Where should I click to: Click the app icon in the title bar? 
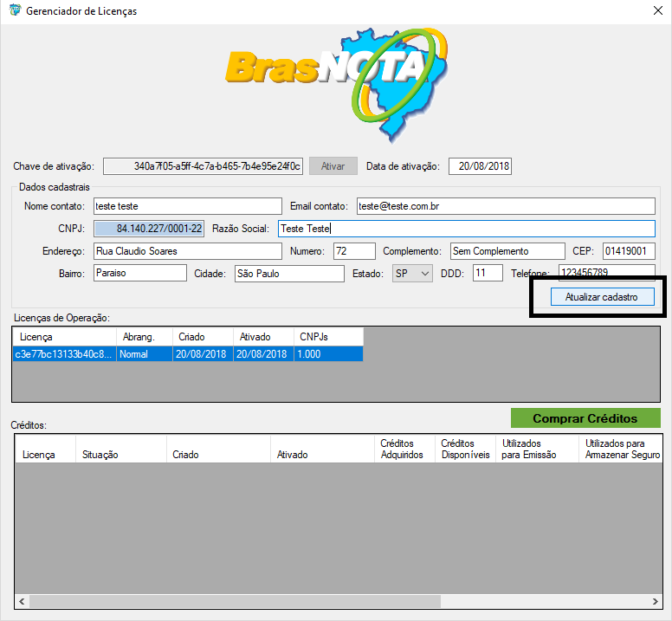pyautogui.click(x=15, y=10)
